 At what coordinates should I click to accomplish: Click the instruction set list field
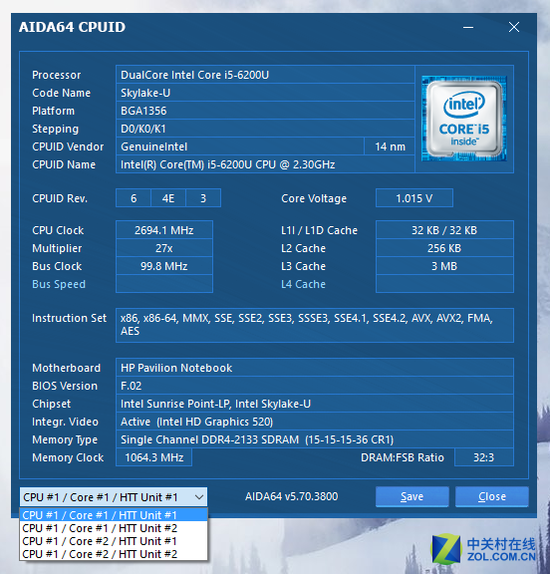315,325
